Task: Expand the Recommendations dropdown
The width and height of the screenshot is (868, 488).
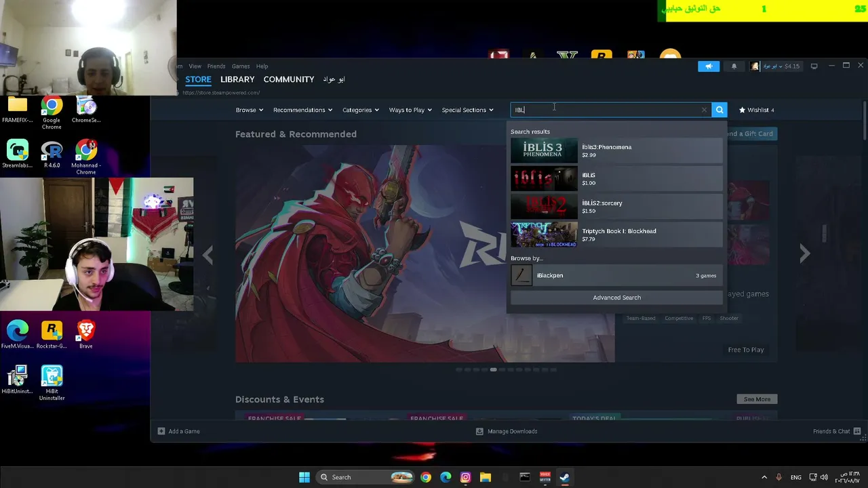Action: click(x=302, y=110)
